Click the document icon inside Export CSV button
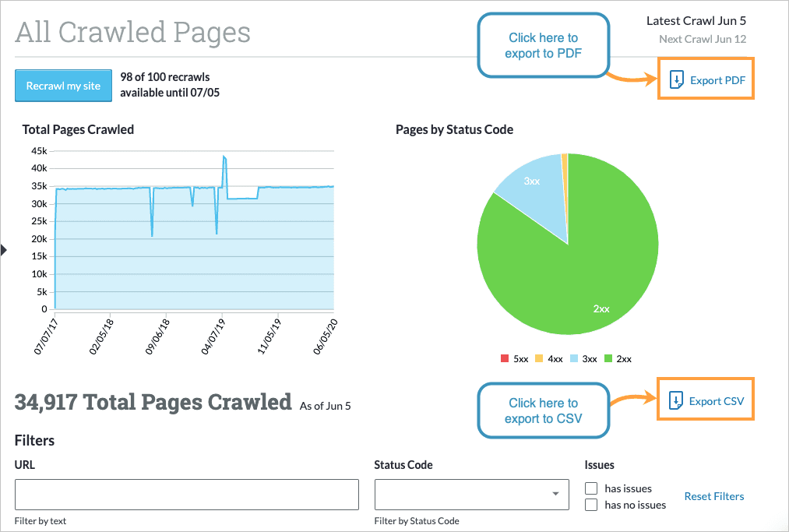 coord(675,400)
